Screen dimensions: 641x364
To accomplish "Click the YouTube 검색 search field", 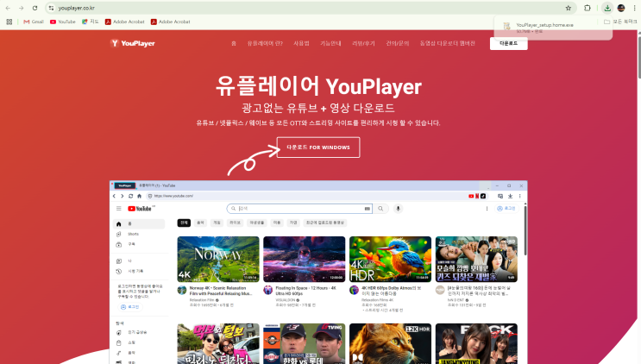I will pos(299,209).
